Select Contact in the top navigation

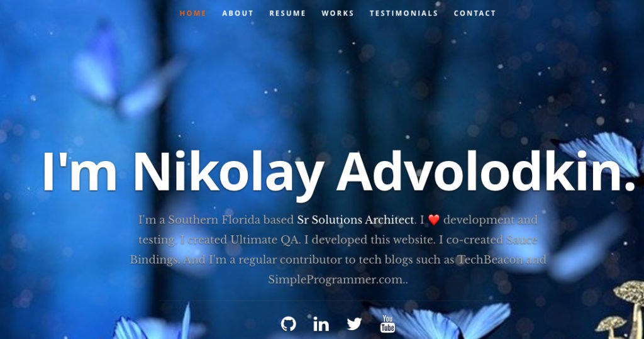pos(475,13)
